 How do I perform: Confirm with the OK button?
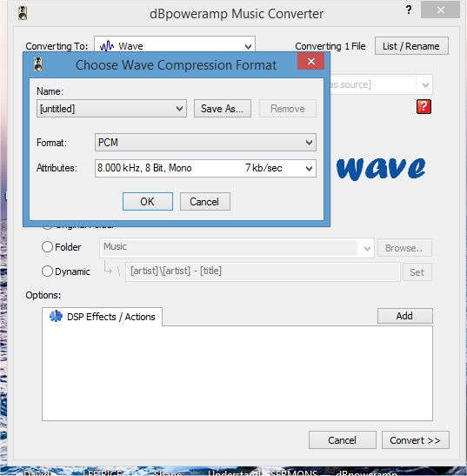148,201
